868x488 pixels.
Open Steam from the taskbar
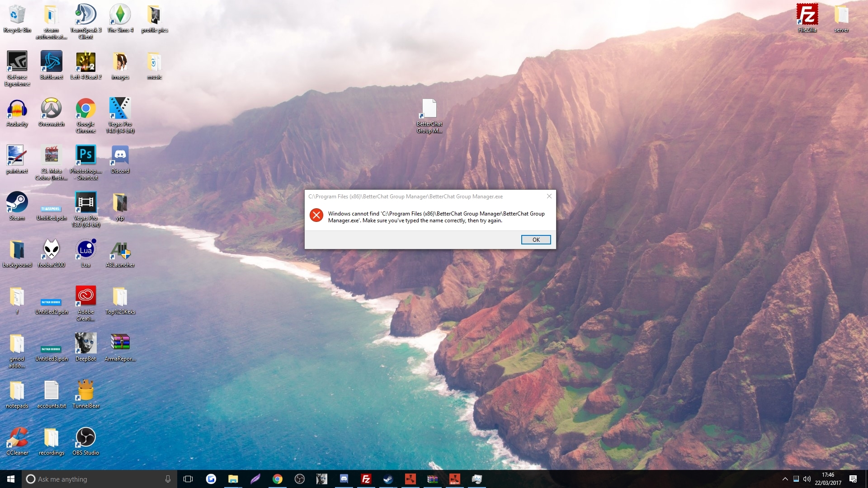388,479
